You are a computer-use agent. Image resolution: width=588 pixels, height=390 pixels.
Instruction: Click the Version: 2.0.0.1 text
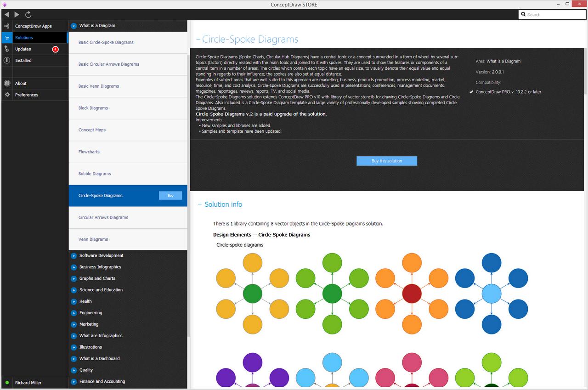coord(490,72)
